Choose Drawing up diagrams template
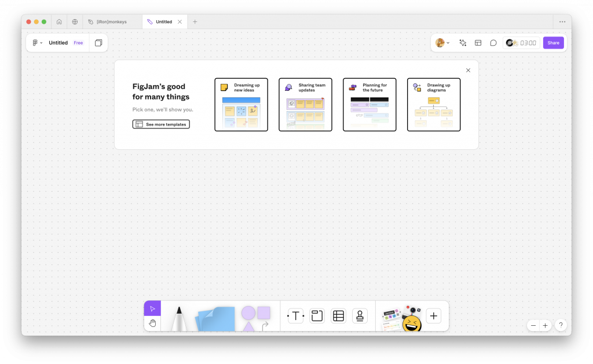Image resolution: width=593 pixels, height=364 pixels. coord(434,105)
